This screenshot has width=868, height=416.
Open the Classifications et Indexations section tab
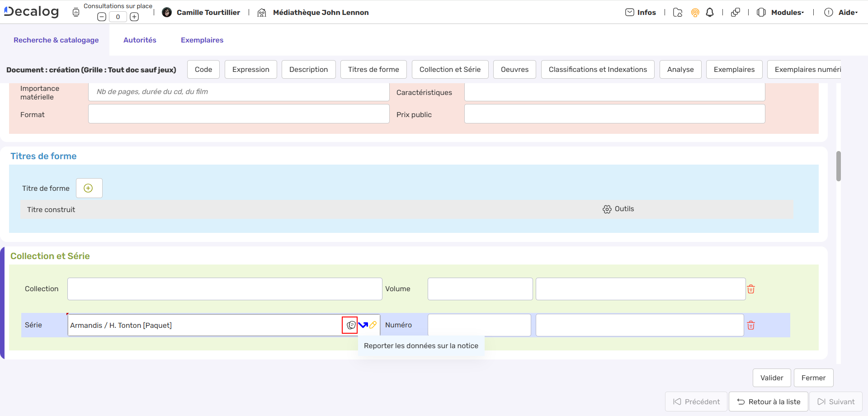coord(598,69)
